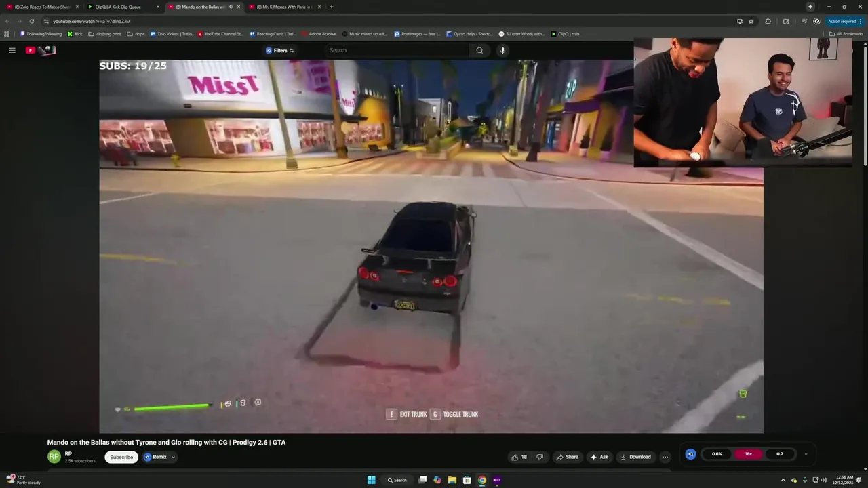Open Adobe Acrobat bookmark
Image resolution: width=868 pixels, height=488 pixels.
click(318, 33)
